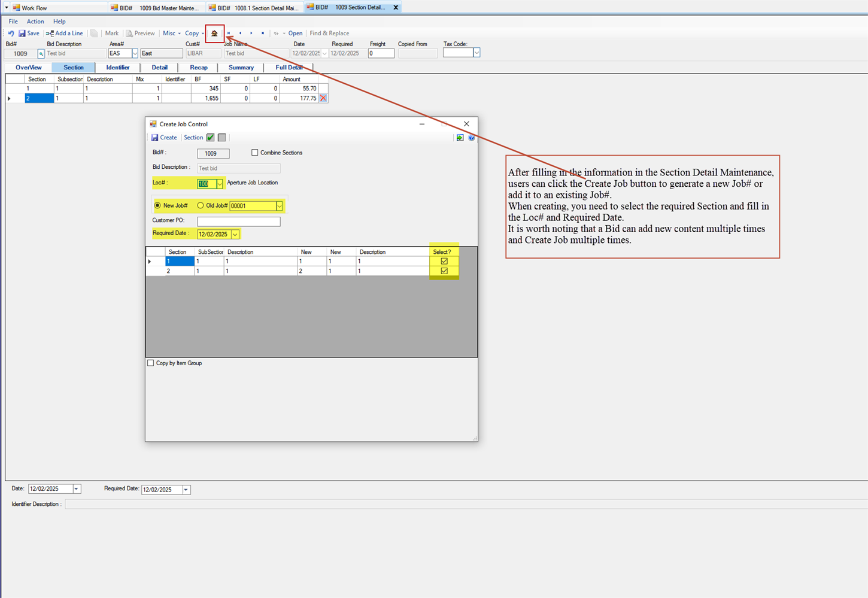The width and height of the screenshot is (868, 598).
Task: Expand the Old Job# 00001 dropdown
Action: tap(279, 205)
